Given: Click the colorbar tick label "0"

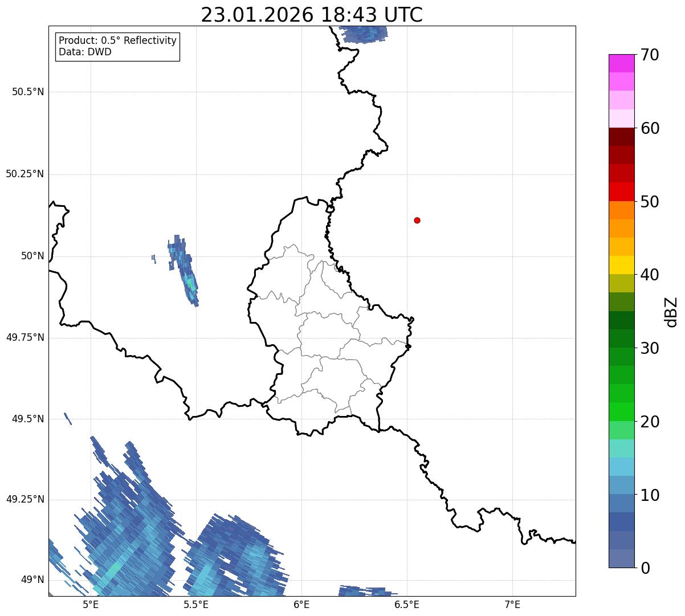Looking at the screenshot, I should pyautogui.click(x=645, y=568).
